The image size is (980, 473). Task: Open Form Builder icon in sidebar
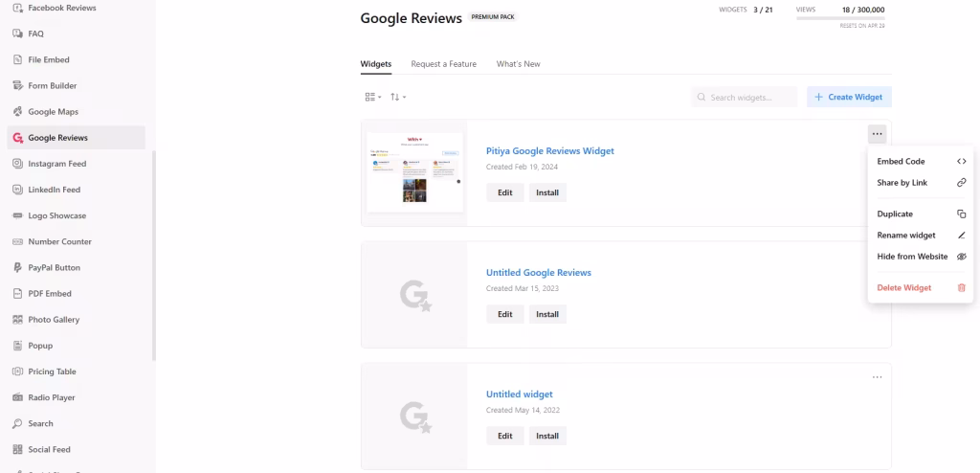tap(17, 86)
